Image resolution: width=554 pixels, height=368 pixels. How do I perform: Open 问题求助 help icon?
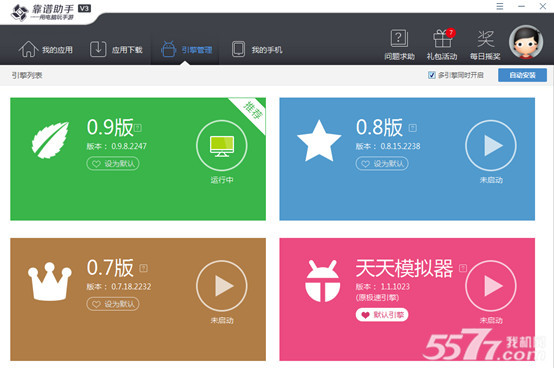pyautogui.click(x=399, y=45)
